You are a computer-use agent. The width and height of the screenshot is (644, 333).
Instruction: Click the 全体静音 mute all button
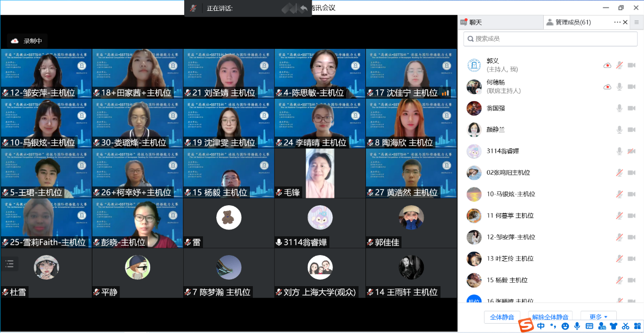(x=502, y=317)
